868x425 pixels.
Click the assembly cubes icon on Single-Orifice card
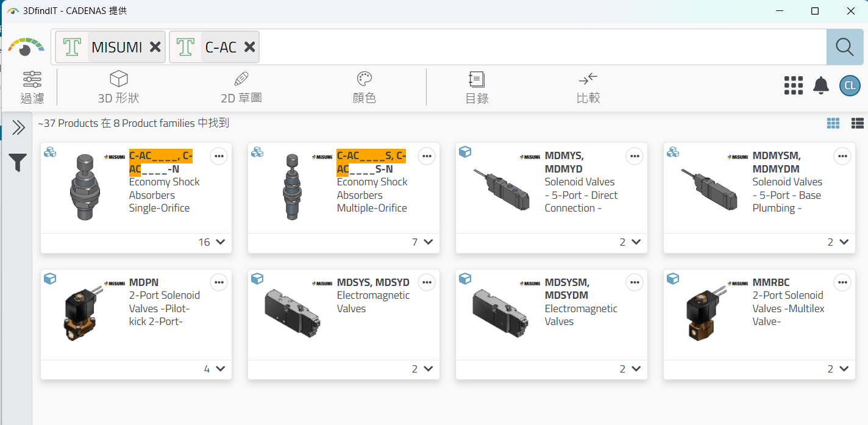(50, 152)
